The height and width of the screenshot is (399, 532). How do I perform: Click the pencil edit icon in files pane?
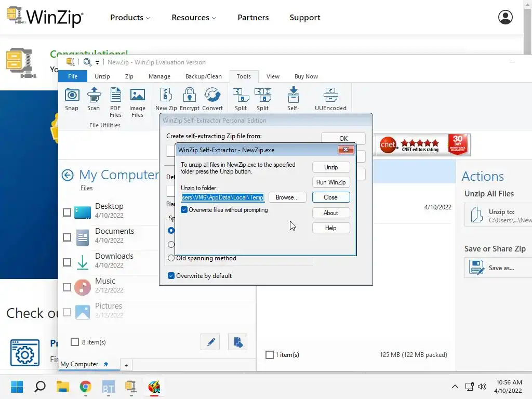[x=210, y=342]
